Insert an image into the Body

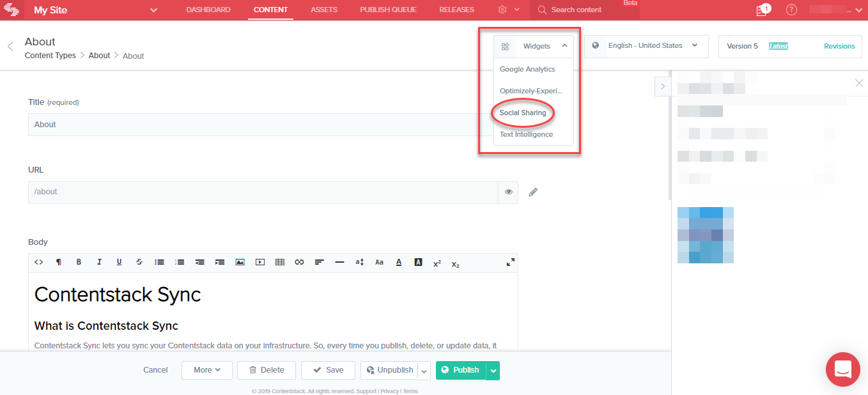click(240, 262)
